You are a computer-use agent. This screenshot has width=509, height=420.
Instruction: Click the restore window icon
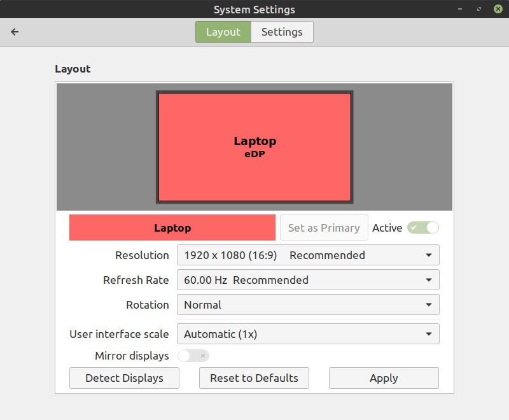pyautogui.click(x=478, y=9)
